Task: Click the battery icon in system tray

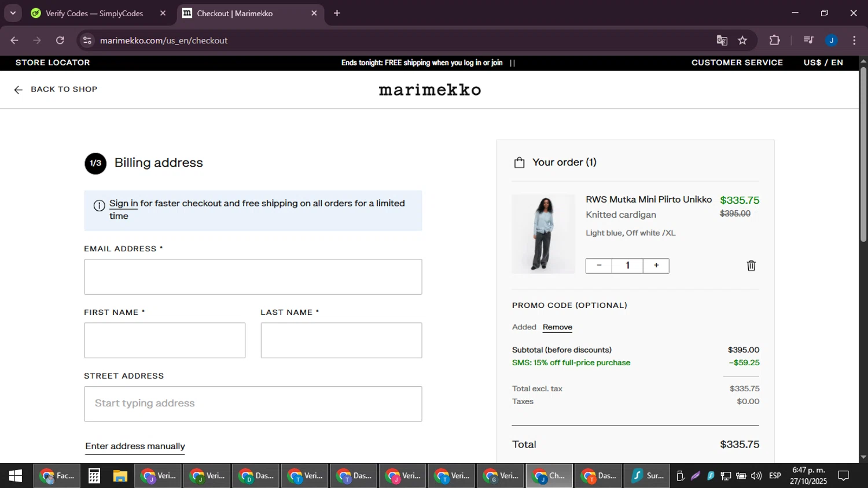Action: pos(741,476)
